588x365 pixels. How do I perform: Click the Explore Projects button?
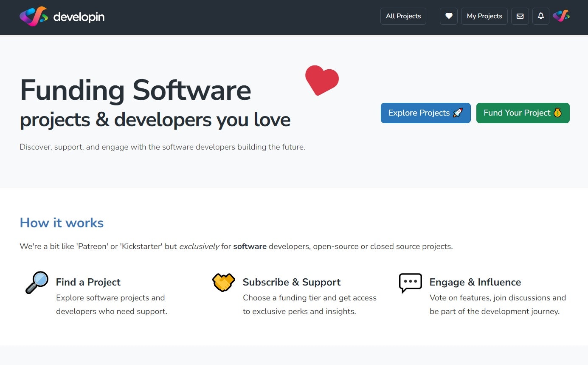click(425, 113)
